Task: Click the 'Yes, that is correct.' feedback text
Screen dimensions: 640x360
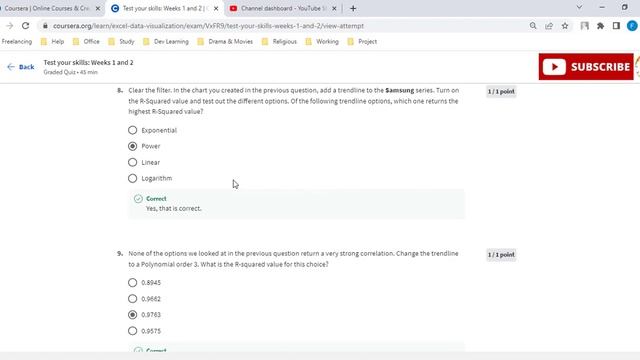Action: tap(173, 208)
